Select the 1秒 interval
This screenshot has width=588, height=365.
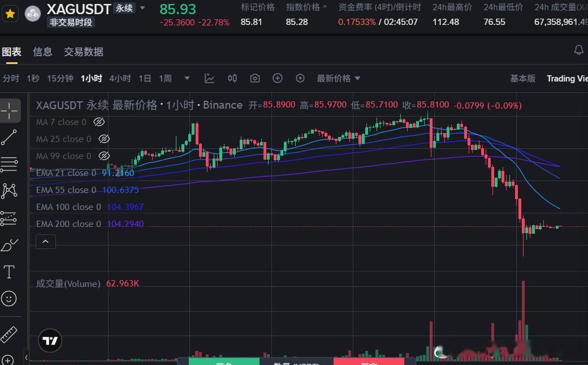pos(33,79)
